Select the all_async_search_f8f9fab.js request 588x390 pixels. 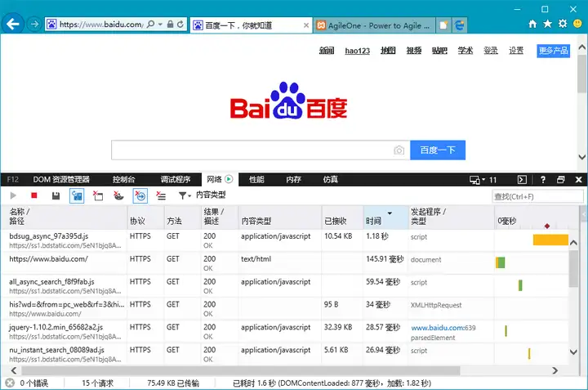285,286
